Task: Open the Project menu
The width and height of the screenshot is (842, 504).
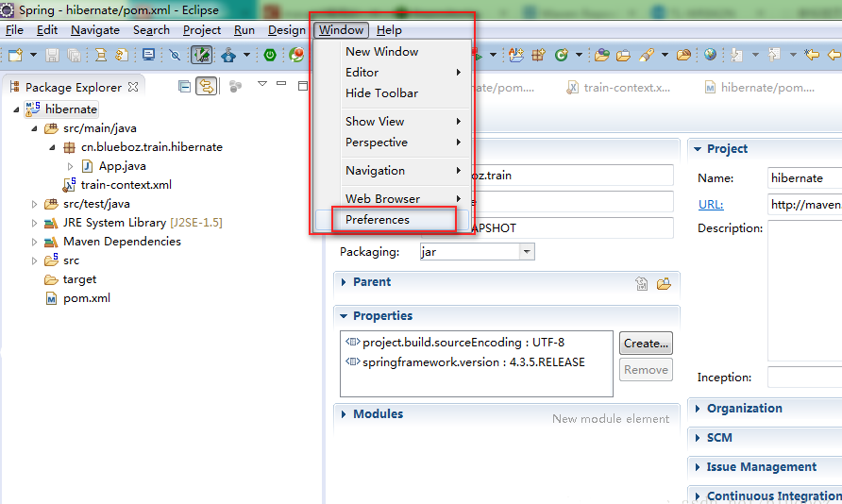Action: [x=202, y=30]
